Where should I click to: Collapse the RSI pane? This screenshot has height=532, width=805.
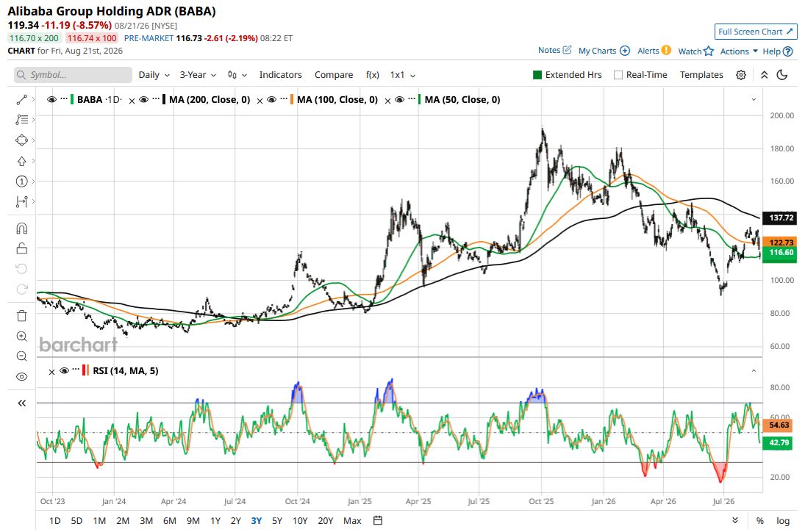click(754, 370)
